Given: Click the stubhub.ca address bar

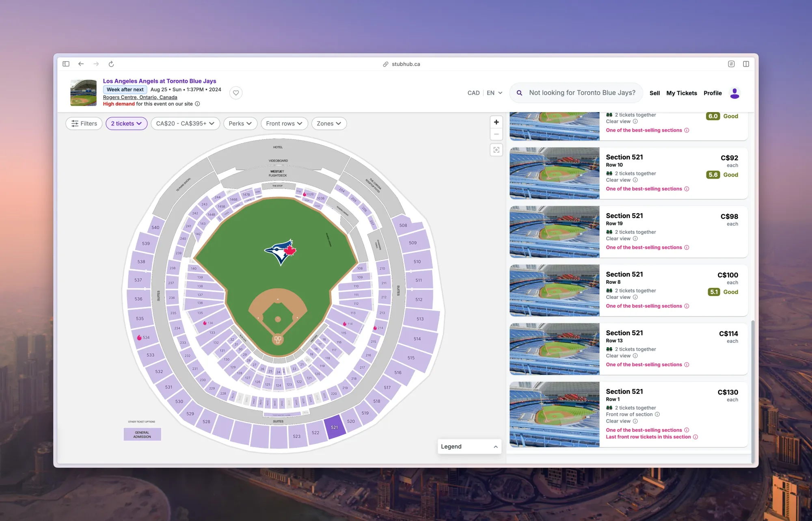Looking at the screenshot, I should pyautogui.click(x=402, y=64).
